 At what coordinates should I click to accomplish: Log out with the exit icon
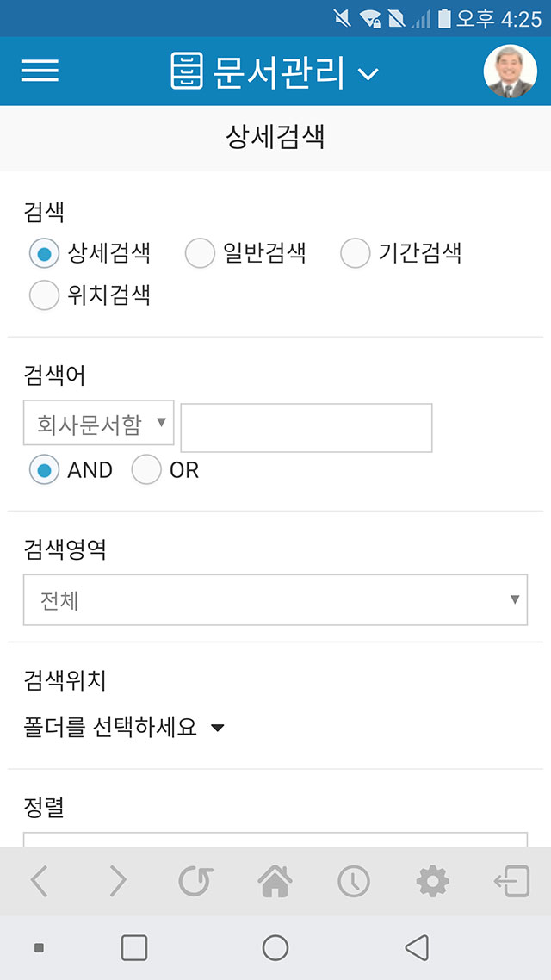point(511,881)
